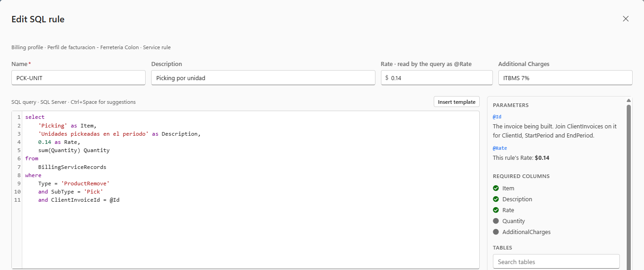644x270 pixels.
Task: Click the 'Picking' string in line 2
Action: coord(53,125)
